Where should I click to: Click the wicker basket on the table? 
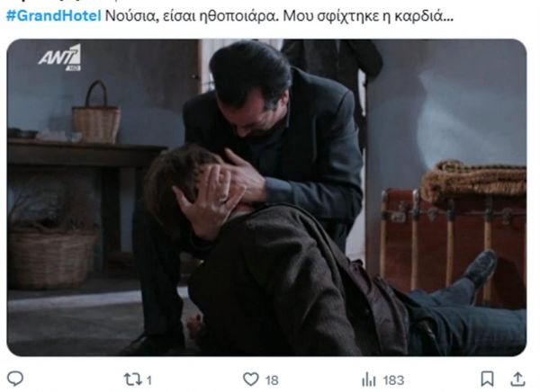[96, 112]
